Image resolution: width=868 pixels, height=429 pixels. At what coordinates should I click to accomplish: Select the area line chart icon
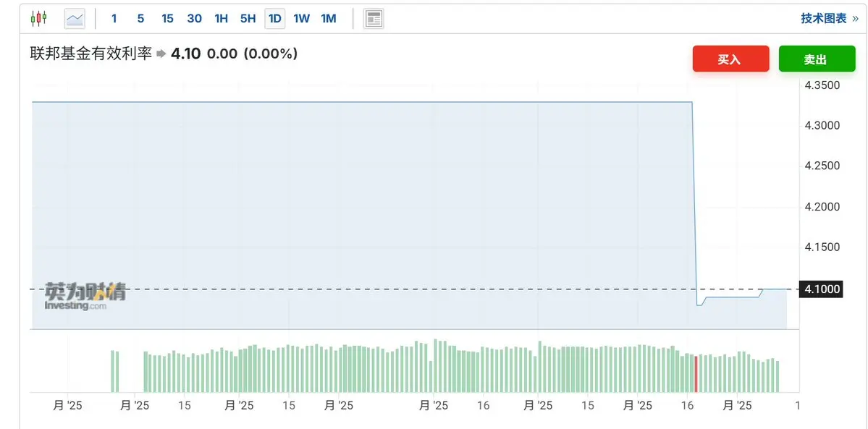(x=75, y=19)
